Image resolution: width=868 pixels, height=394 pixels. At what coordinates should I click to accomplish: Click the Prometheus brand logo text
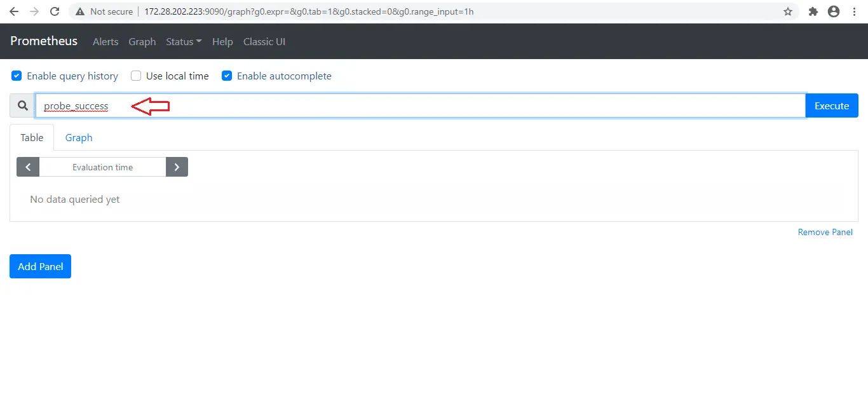point(43,41)
